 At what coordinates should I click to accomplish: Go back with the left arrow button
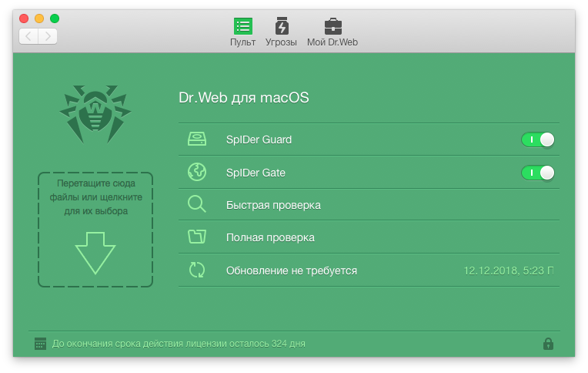coord(28,36)
